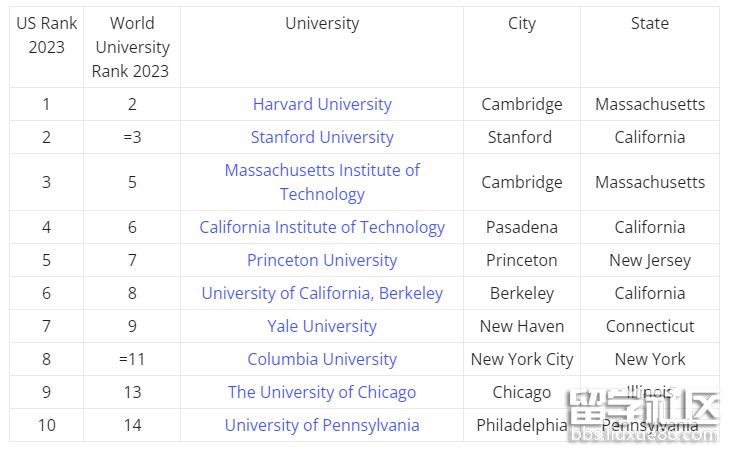The height and width of the screenshot is (456, 734).
Task: Select the New Haven city cell
Action: coord(522,326)
